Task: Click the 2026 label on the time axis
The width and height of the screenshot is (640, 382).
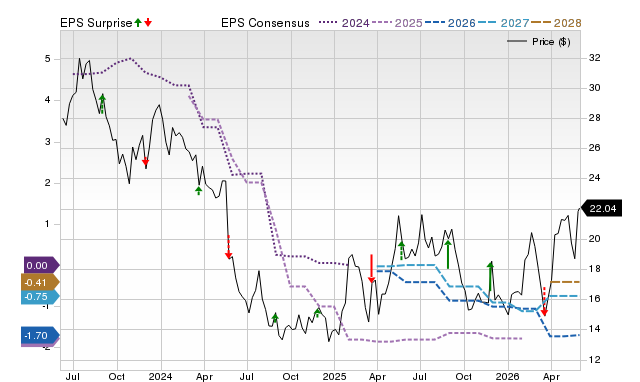Action: click(x=507, y=376)
